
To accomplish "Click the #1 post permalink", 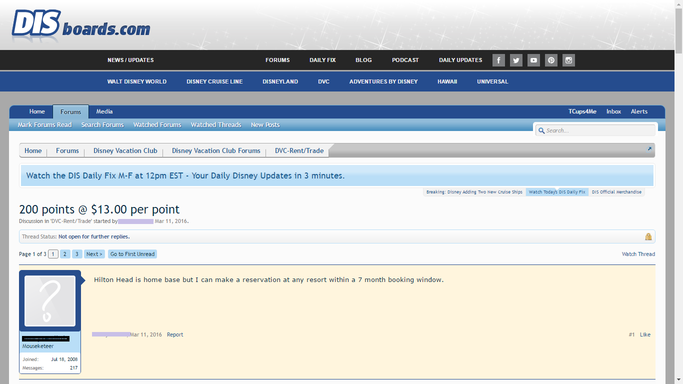I will pos(631,334).
